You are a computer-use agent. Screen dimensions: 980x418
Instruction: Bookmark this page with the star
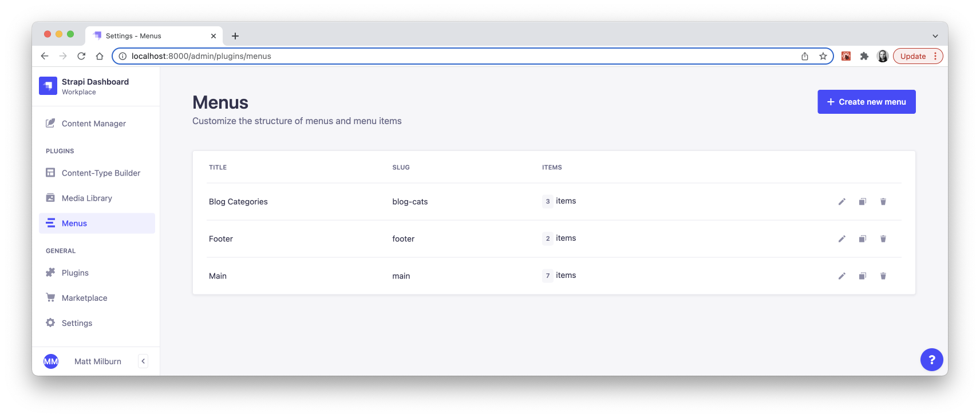[823, 56]
